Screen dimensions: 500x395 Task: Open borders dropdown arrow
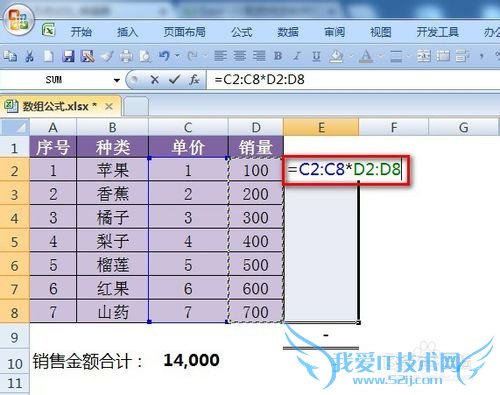coord(409,56)
